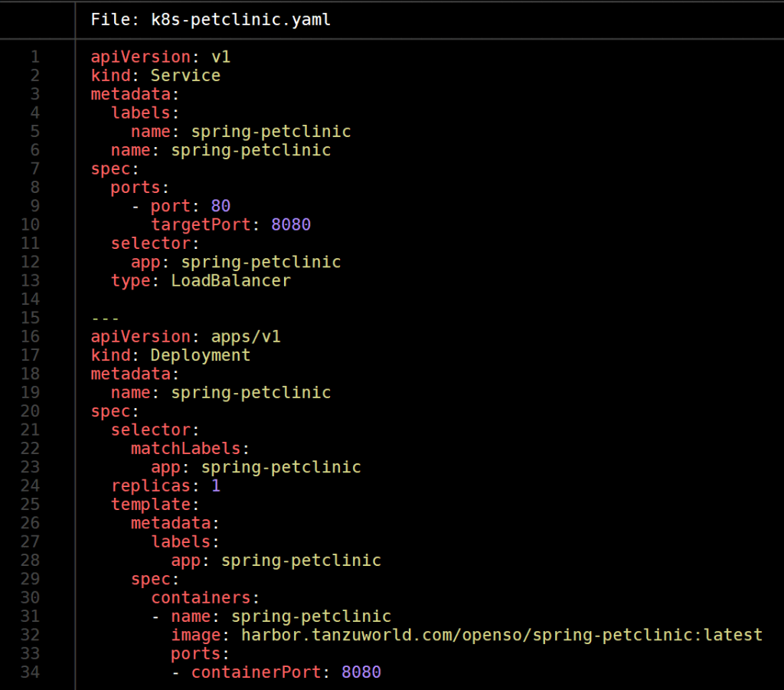Click the containerPort value 8080
Screen dimensions: 784x690
[361, 672]
